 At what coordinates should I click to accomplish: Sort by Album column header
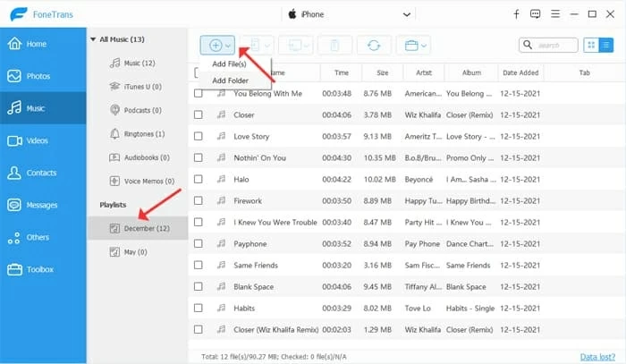(471, 72)
